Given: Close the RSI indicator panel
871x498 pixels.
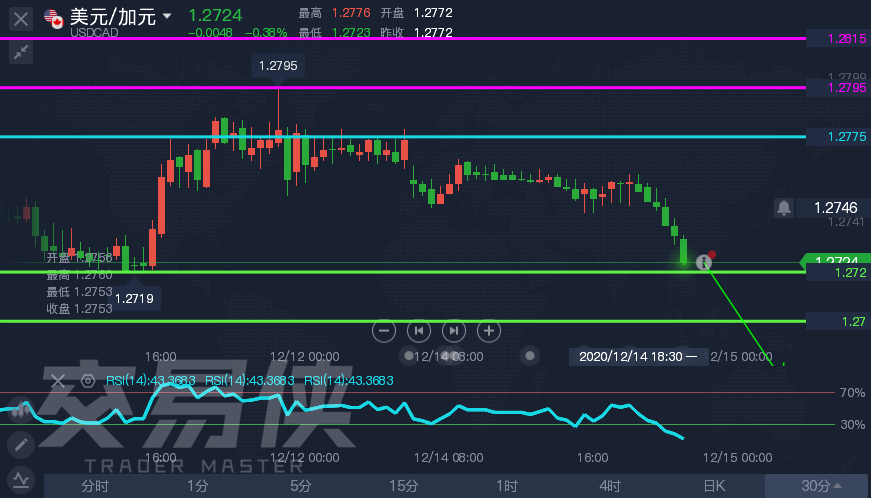Looking at the screenshot, I should click(58, 381).
